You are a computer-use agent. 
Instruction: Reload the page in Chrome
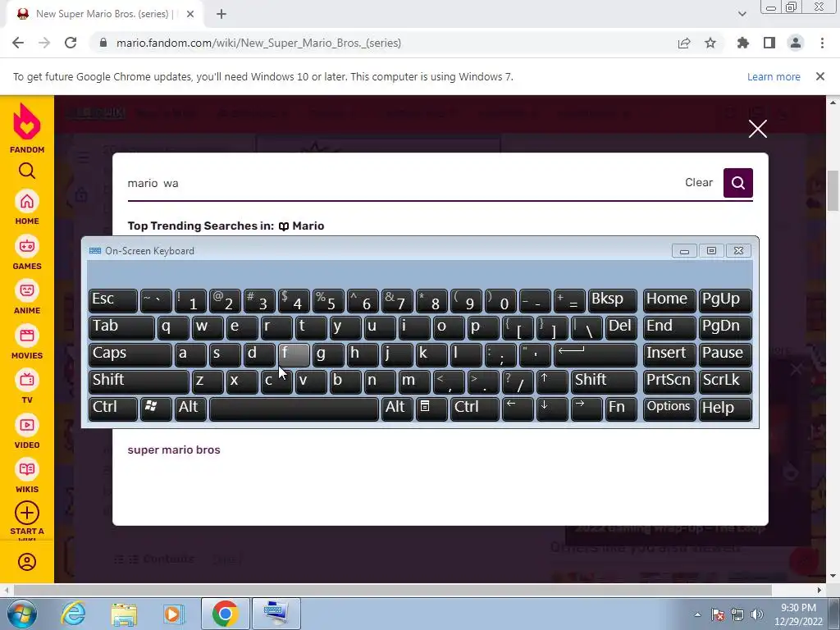(x=71, y=43)
